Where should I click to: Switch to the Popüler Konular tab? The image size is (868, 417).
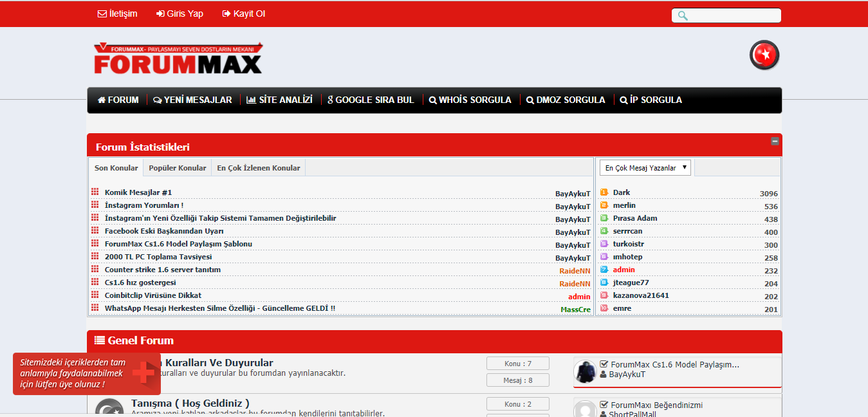[178, 168]
